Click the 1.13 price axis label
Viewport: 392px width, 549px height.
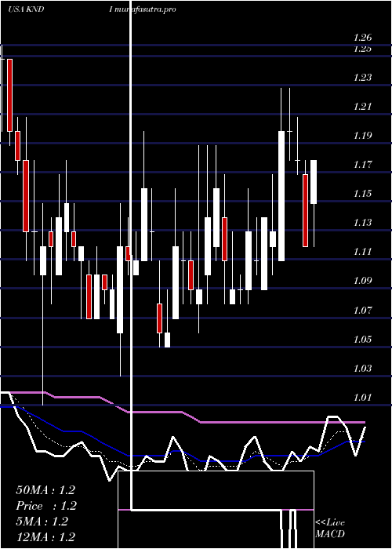tap(362, 223)
